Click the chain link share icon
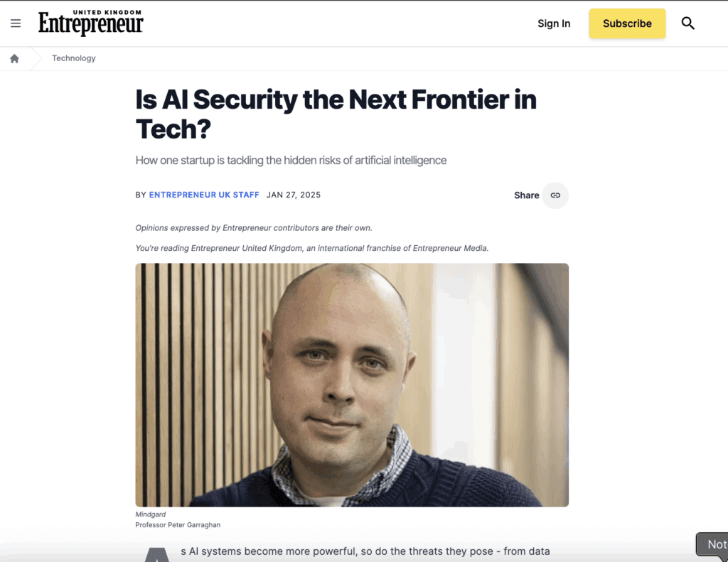This screenshot has height=562, width=728. click(555, 195)
